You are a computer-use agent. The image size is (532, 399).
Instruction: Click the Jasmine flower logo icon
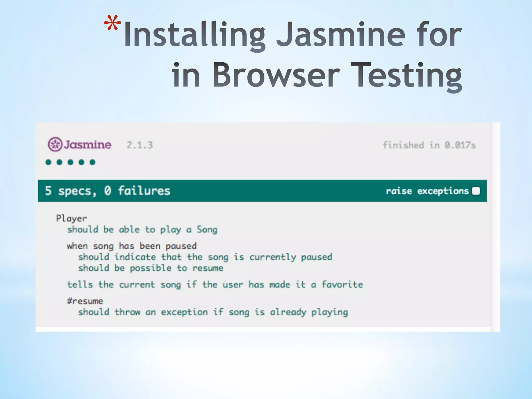[55, 144]
